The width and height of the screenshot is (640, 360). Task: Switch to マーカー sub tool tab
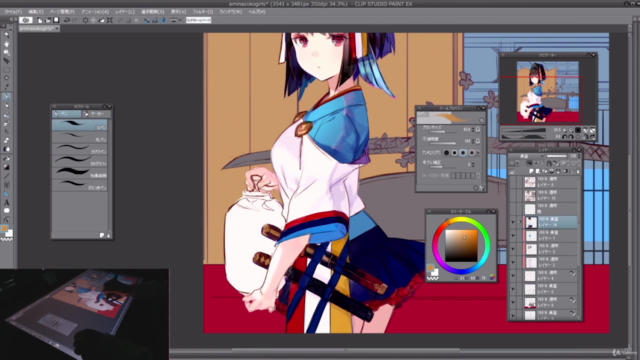click(x=95, y=114)
